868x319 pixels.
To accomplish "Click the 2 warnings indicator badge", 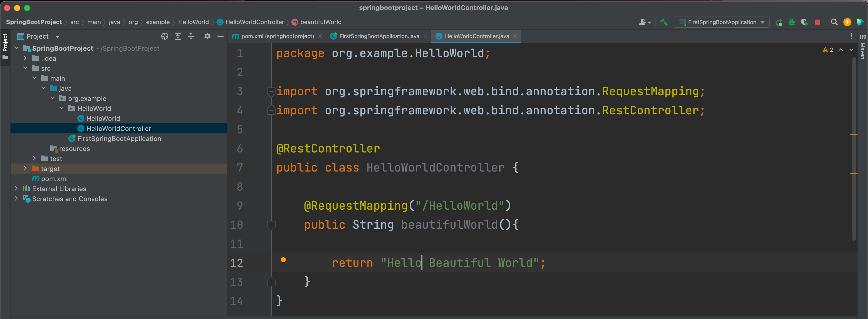I will click(828, 49).
